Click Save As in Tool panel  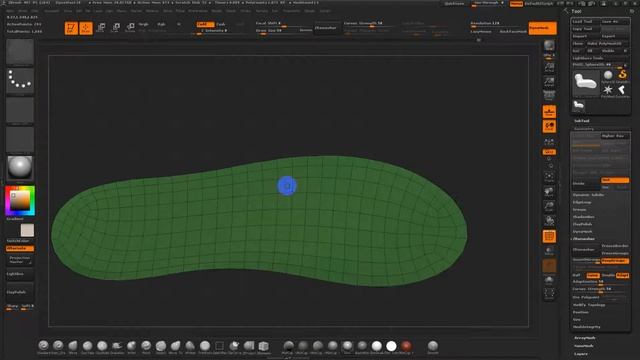(615, 21)
